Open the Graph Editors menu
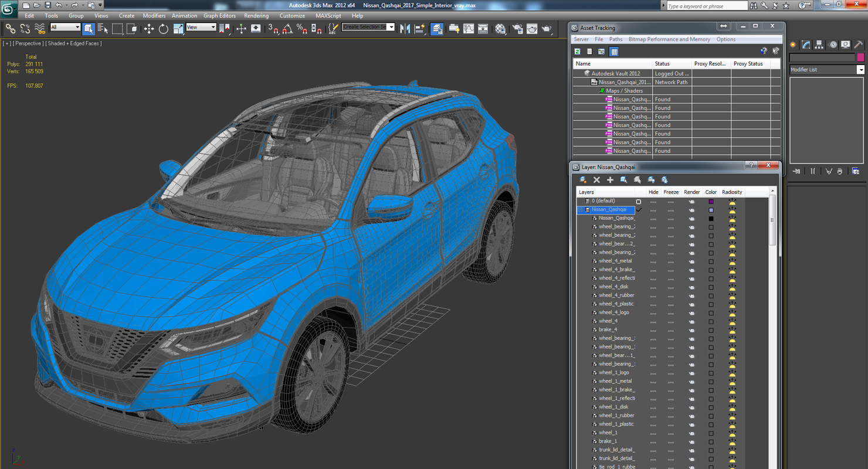The width and height of the screenshot is (868, 469). pyautogui.click(x=219, y=16)
